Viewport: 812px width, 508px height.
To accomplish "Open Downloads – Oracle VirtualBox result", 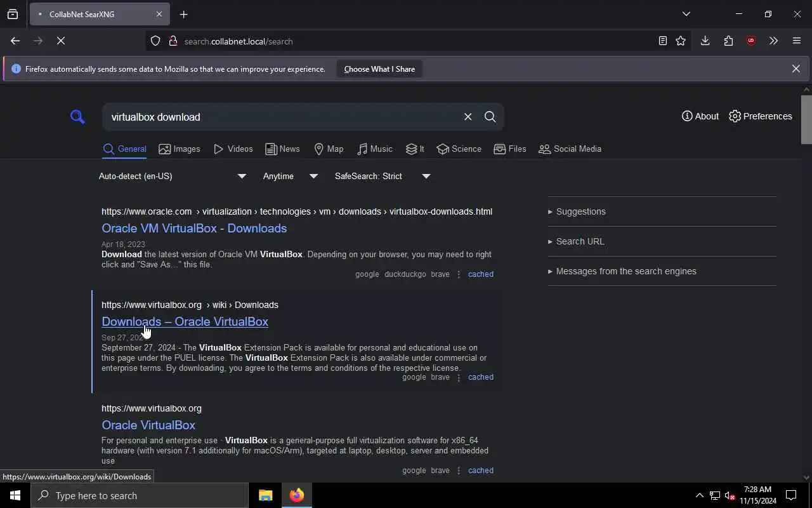I will click(185, 321).
